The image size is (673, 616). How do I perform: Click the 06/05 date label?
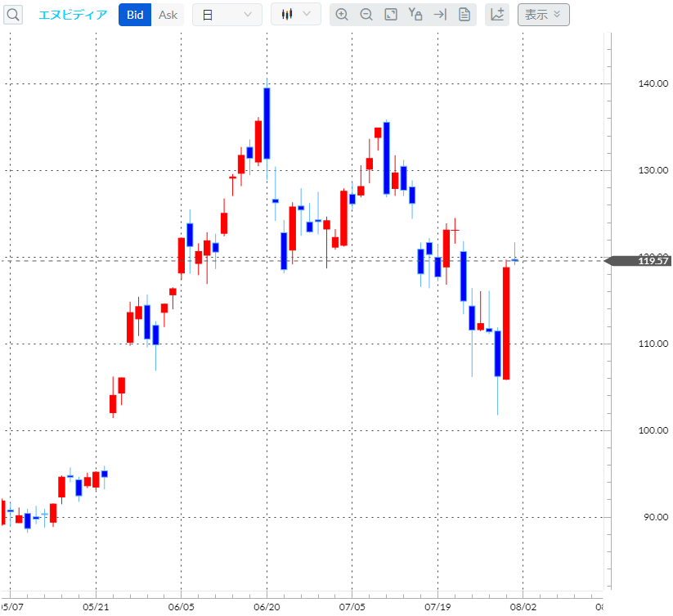(181, 607)
